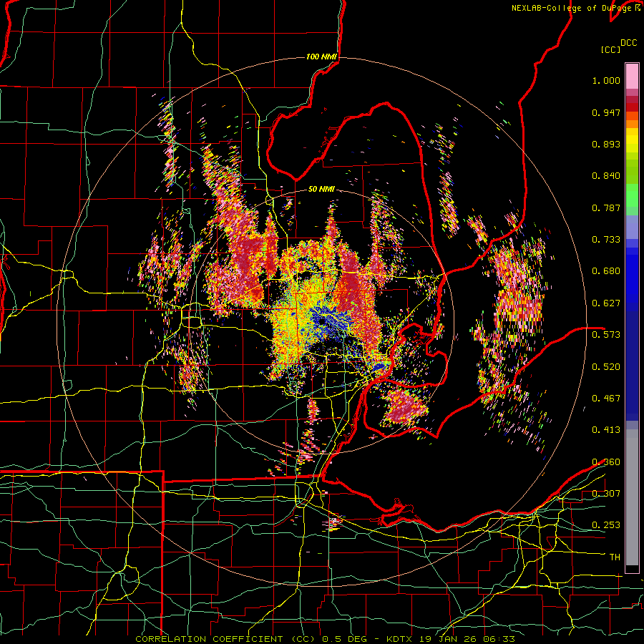The width and height of the screenshot is (644, 644).
Task: Click the 0.520 scale value
Action: (606, 366)
